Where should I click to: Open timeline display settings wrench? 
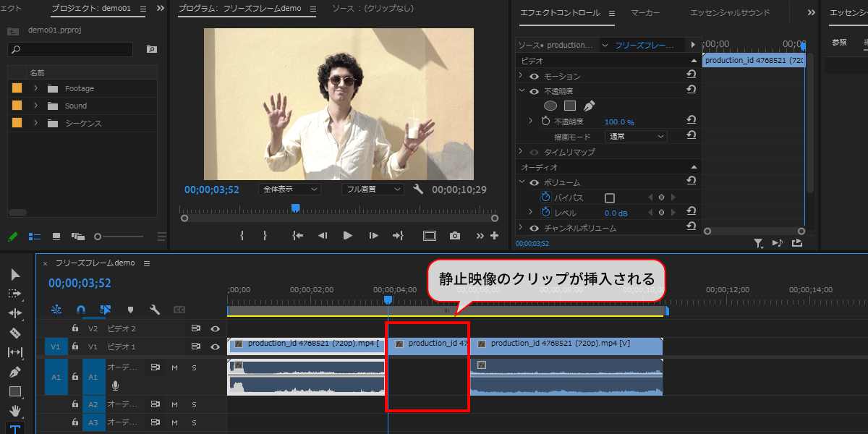[155, 310]
